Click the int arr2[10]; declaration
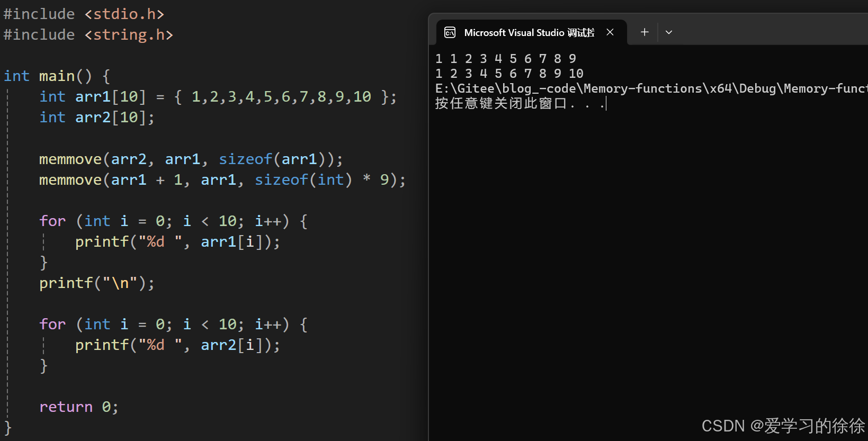 (x=97, y=118)
